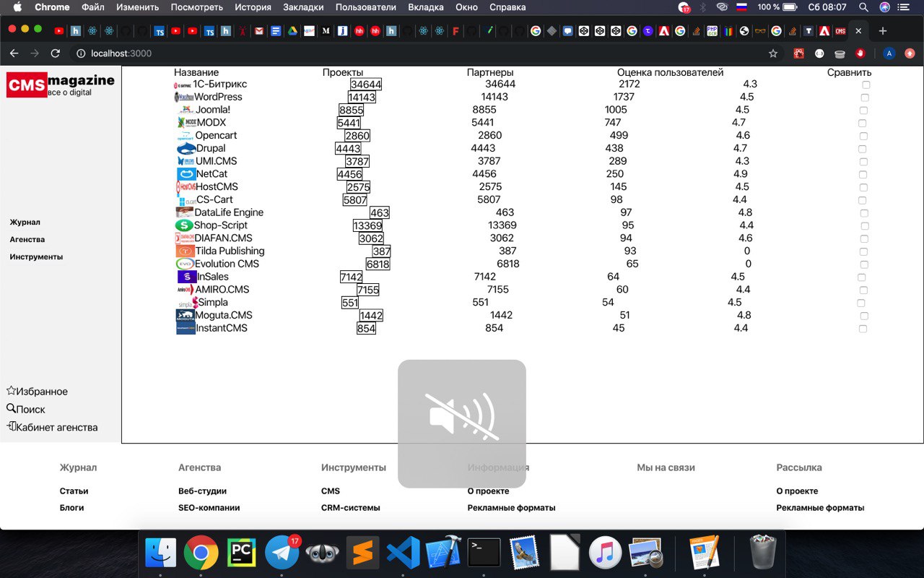
Task: Select the Joomla! logo icon
Action: 186,110
